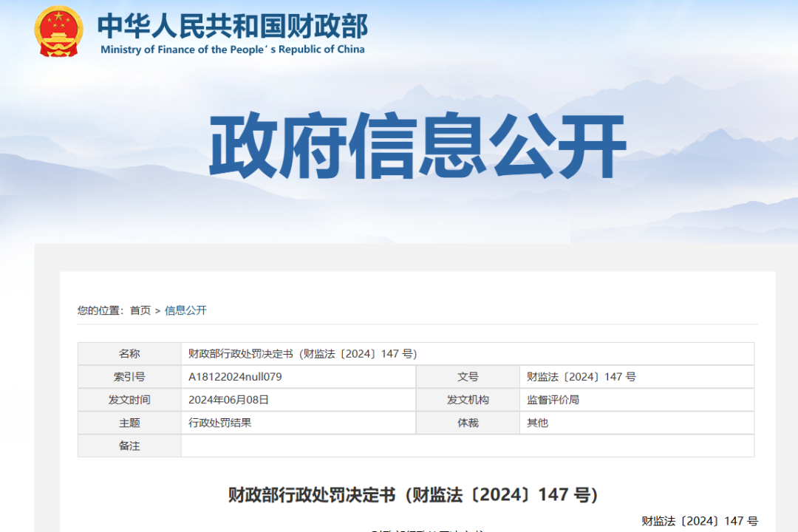The image size is (798, 532).
Task: Click the empty 备注 value cell
Action: pos(467,446)
